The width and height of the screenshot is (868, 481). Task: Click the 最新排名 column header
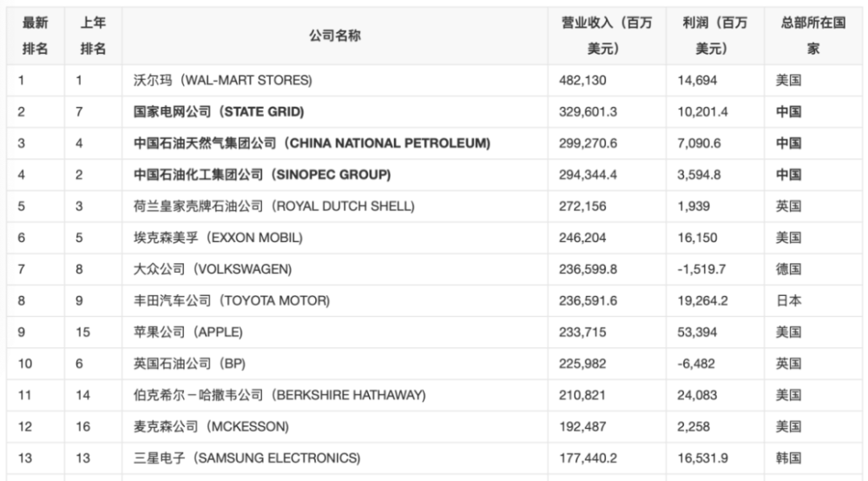[35, 36]
